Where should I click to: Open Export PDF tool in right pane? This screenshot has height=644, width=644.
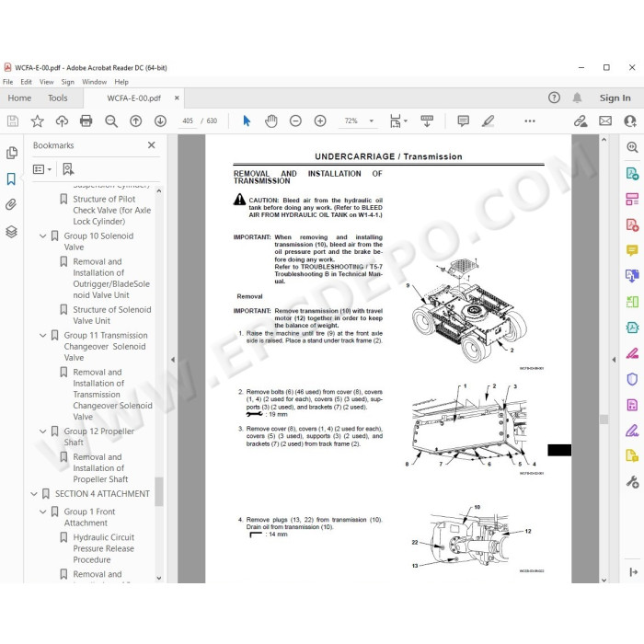tap(632, 174)
